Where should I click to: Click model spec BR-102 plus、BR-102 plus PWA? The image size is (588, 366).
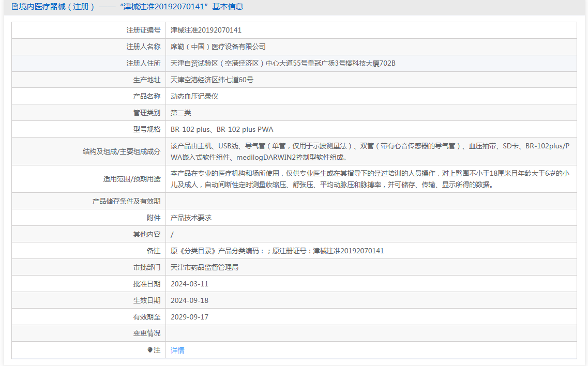pyautogui.click(x=222, y=129)
